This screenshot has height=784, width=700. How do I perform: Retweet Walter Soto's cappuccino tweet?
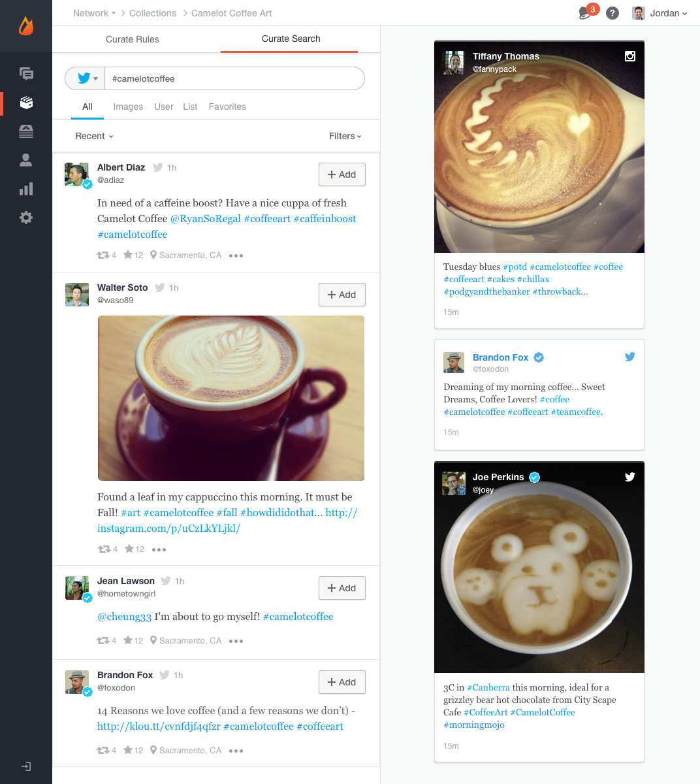[104, 549]
